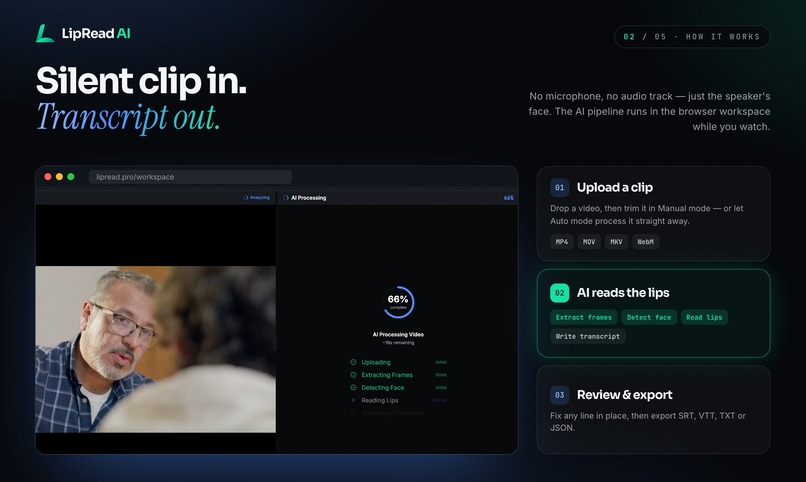Click the AI Processing panel header label

(x=308, y=198)
